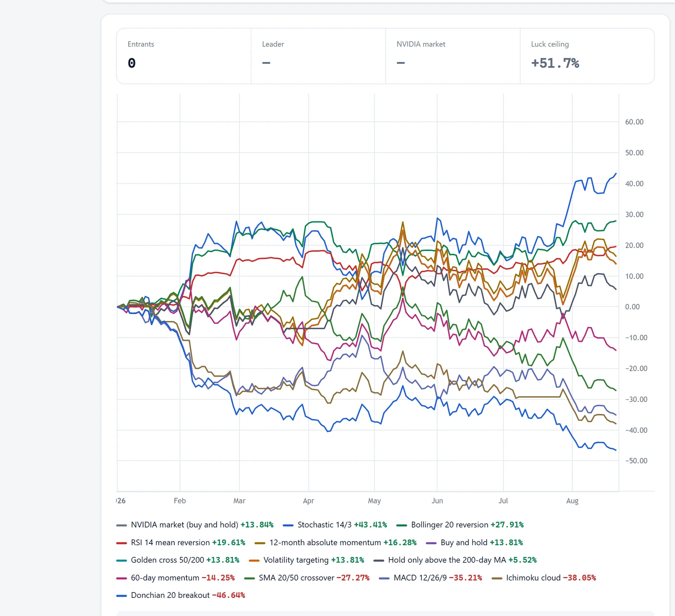Toggle the Golden cross 50/200 legend entry

point(178,560)
